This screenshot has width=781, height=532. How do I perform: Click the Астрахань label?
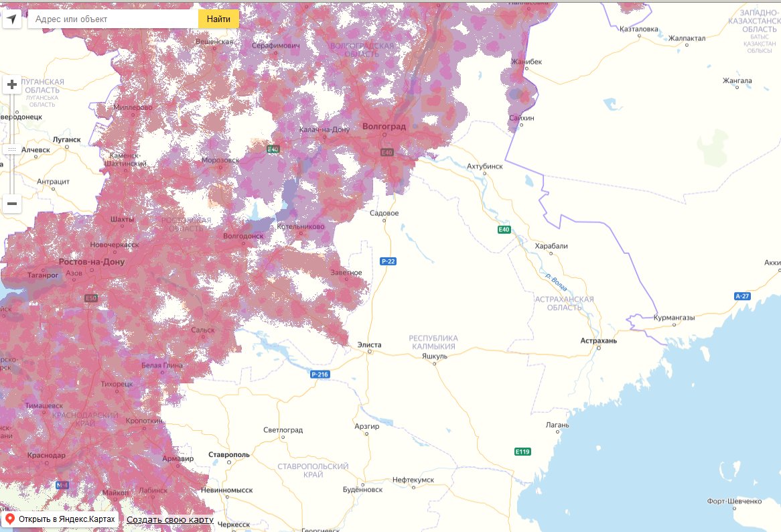pyautogui.click(x=598, y=341)
